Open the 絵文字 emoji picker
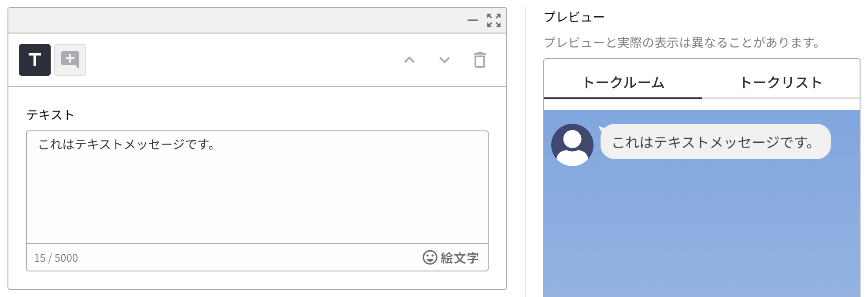The height and width of the screenshot is (297, 868). (451, 258)
